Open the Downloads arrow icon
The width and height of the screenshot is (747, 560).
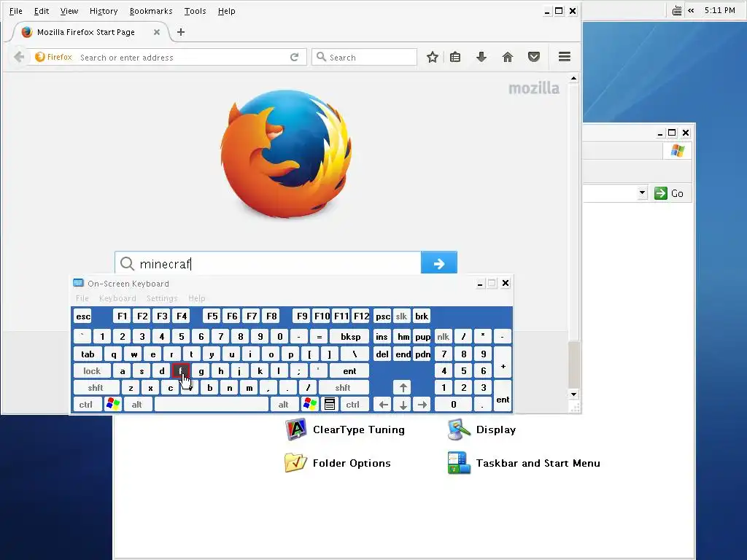point(481,57)
